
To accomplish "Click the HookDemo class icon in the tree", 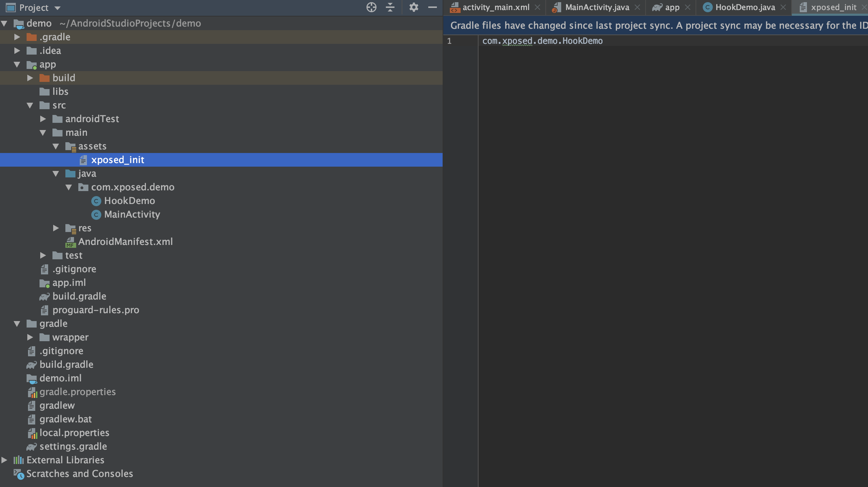I will [x=96, y=201].
